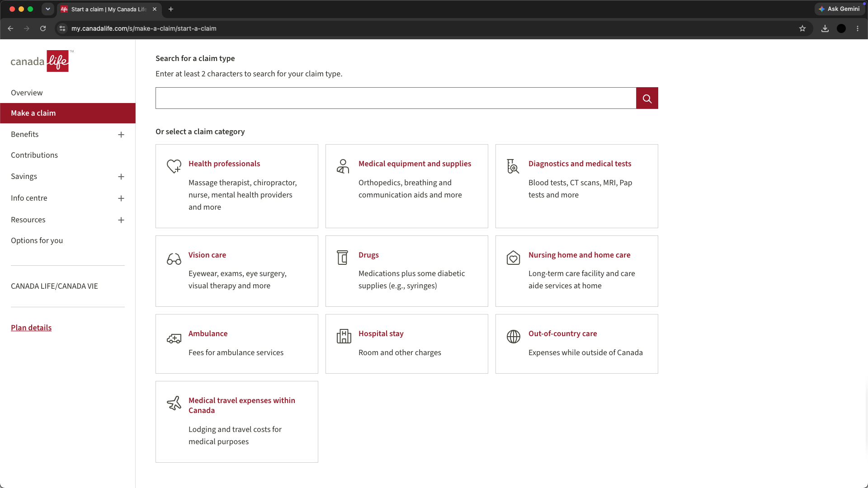Open Medical travel expenses within Canada link
Image resolution: width=868 pixels, height=488 pixels.
242,405
